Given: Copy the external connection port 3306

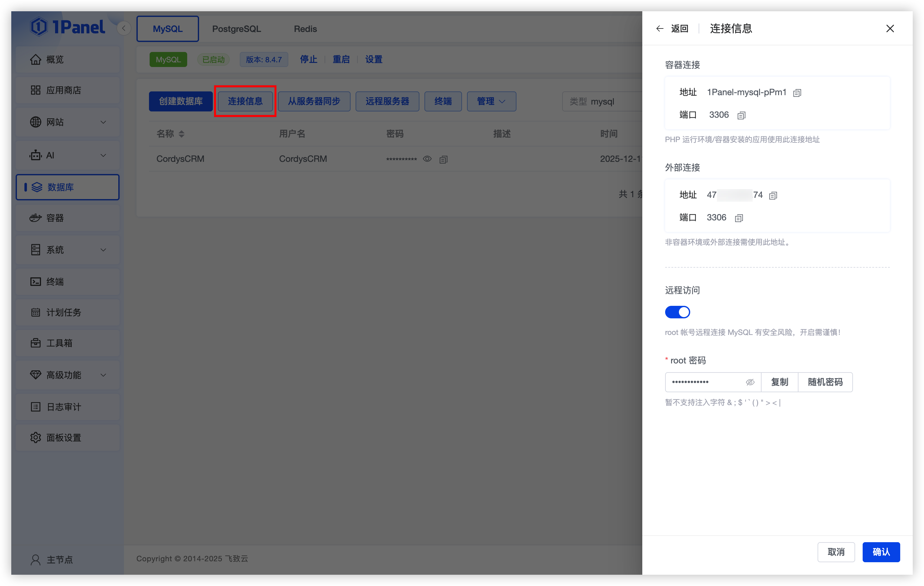Looking at the screenshot, I should coord(739,218).
